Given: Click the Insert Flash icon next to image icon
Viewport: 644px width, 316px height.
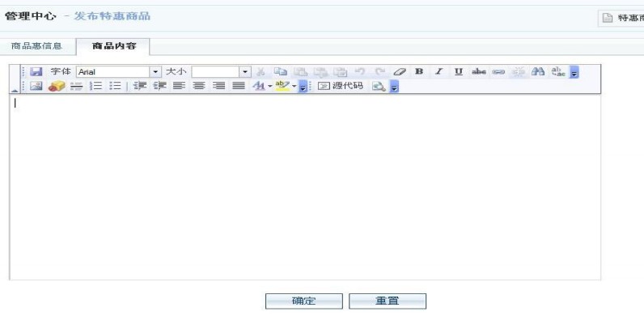Looking at the screenshot, I should (57, 86).
